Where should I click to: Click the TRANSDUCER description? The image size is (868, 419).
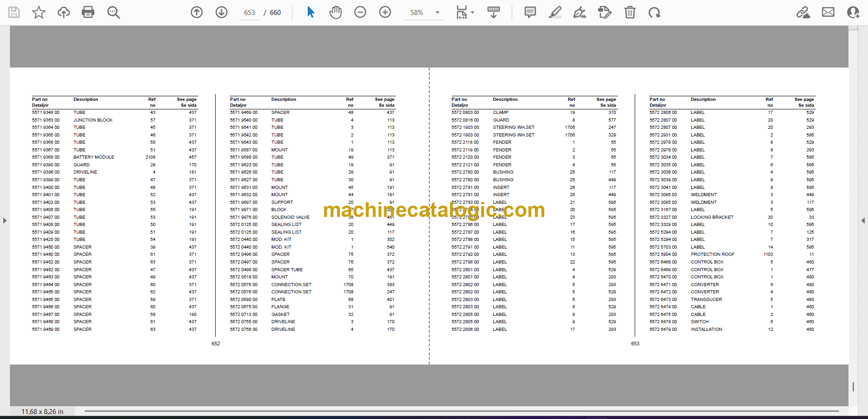(707, 300)
